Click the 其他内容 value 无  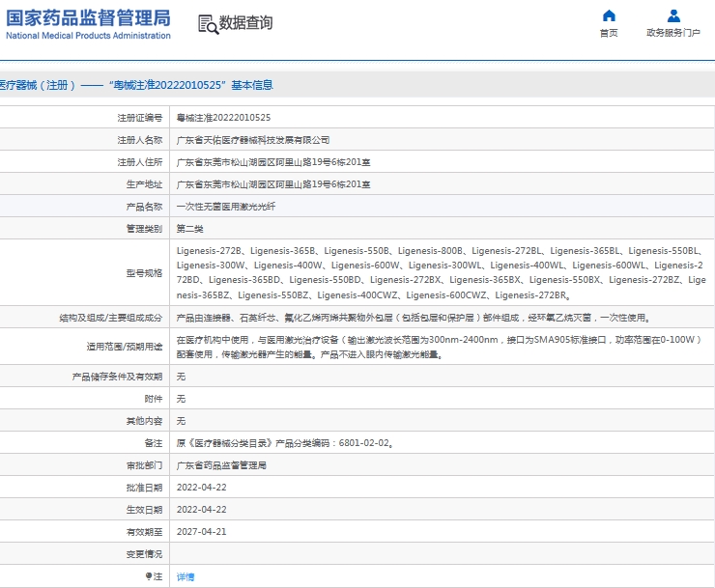(x=181, y=421)
